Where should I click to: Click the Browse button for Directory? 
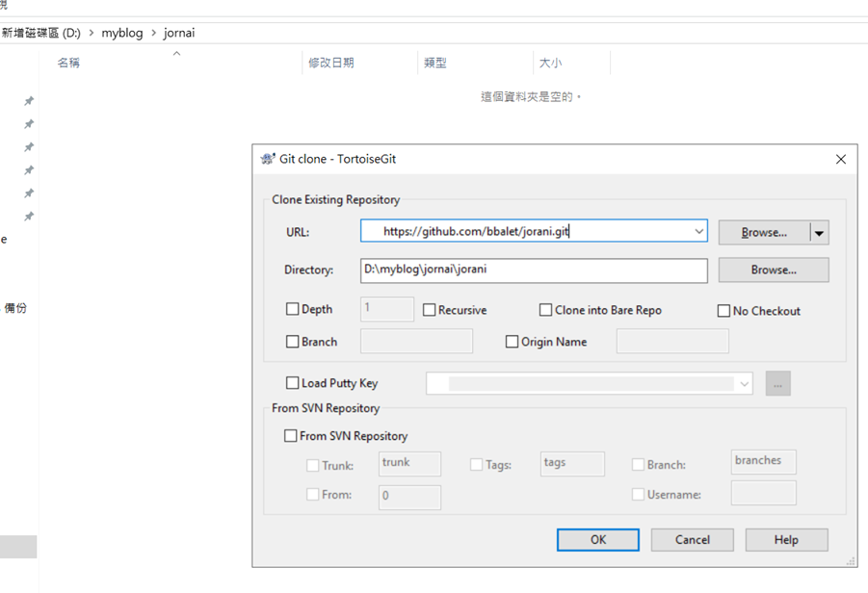[773, 270]
